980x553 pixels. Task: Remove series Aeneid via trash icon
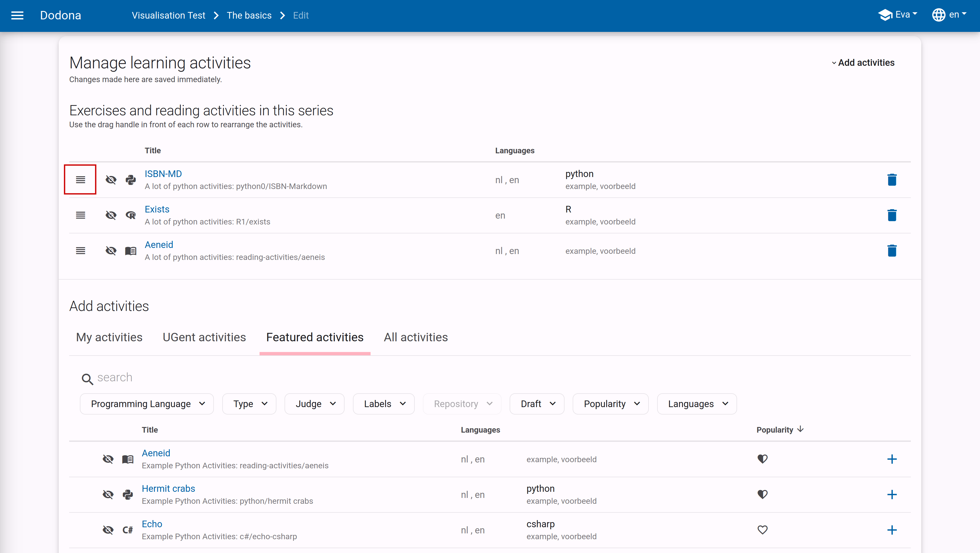tap(892, 251)
